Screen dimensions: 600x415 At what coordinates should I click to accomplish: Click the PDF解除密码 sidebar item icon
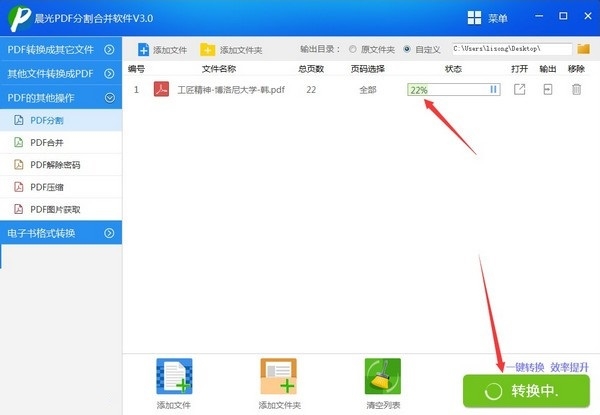pos(18,164)
